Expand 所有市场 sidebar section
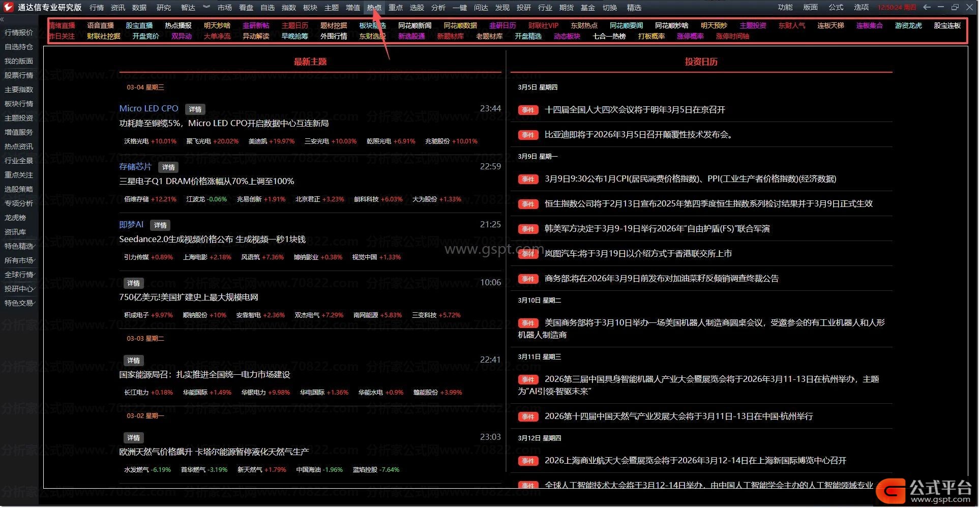 click(20, 260)
